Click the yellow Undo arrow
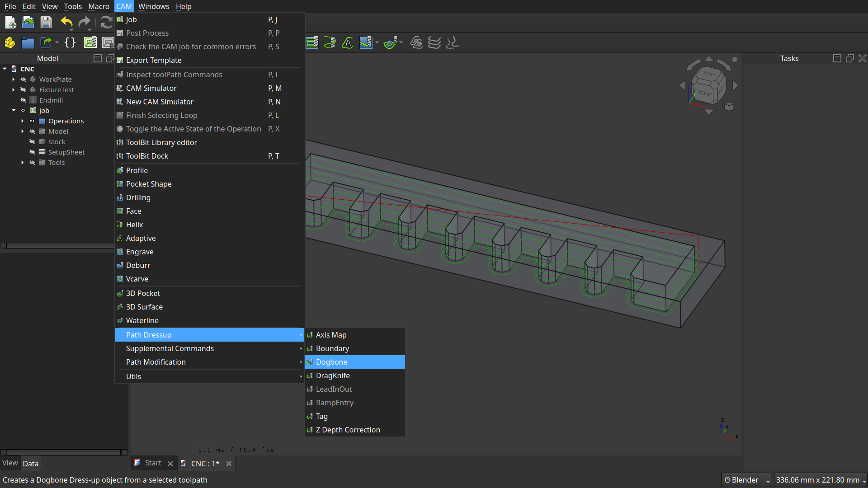The image size is (868, 488). [x=66, y=22]
